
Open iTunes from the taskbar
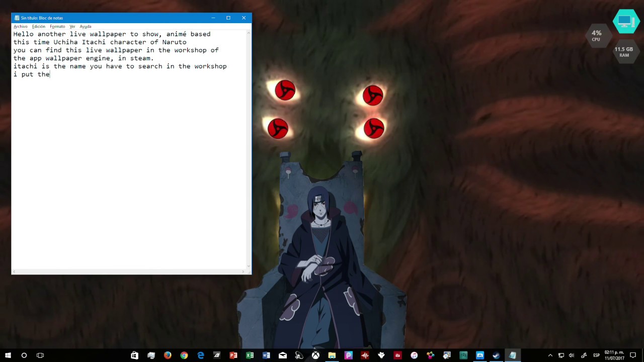414,355
